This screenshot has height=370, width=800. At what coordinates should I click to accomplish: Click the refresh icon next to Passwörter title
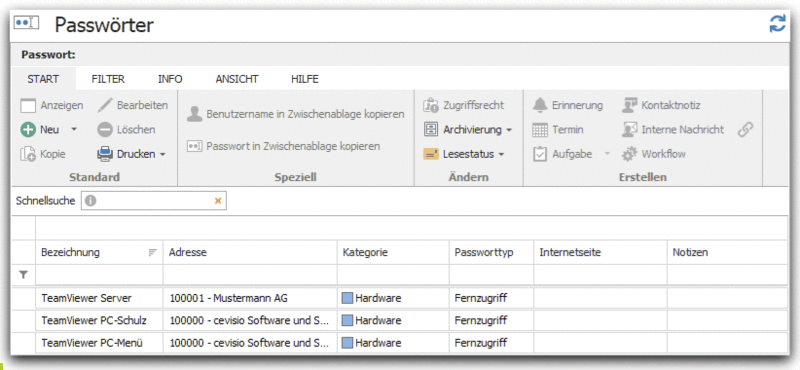[x=778, y=23]
